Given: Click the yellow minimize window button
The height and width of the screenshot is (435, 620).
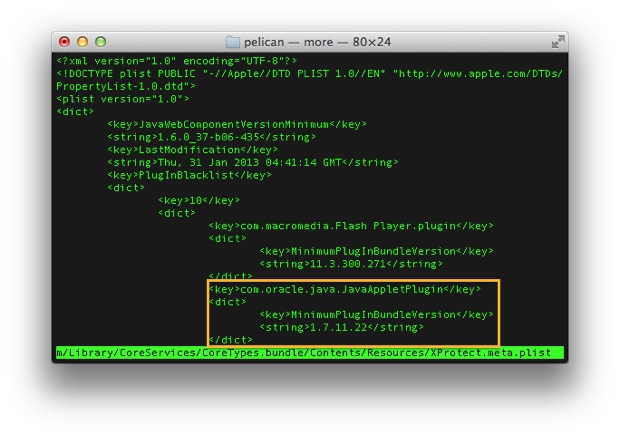Looking at the screenshot, I should (82, 42).
